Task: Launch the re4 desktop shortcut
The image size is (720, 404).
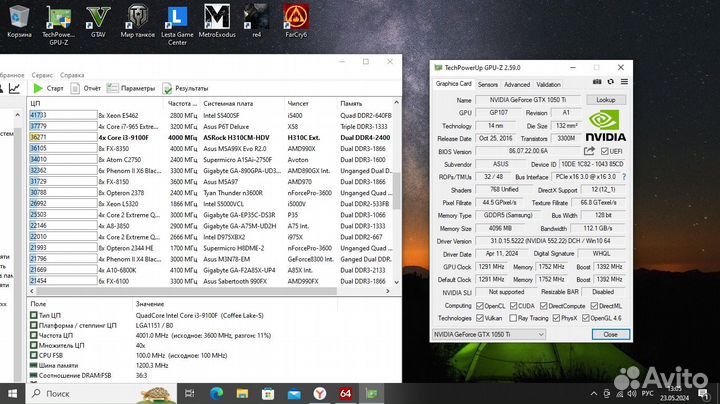Action: click(x=256, y=20)
